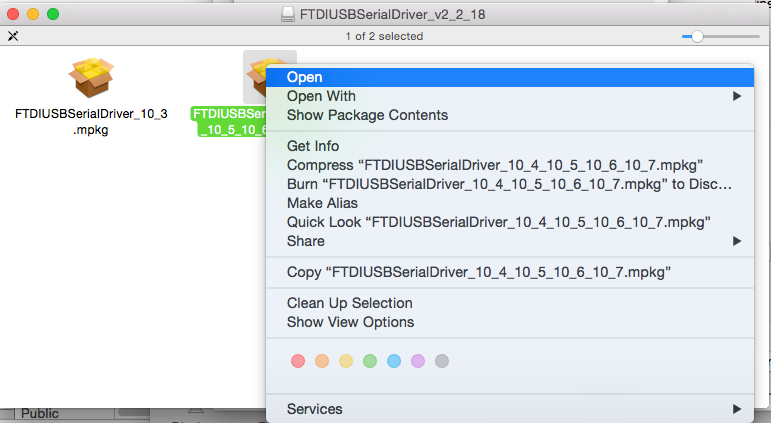Select Show Package Contents
Image resolution: width=771 pixels, height=423 pixels.
(x=510, y=115)
